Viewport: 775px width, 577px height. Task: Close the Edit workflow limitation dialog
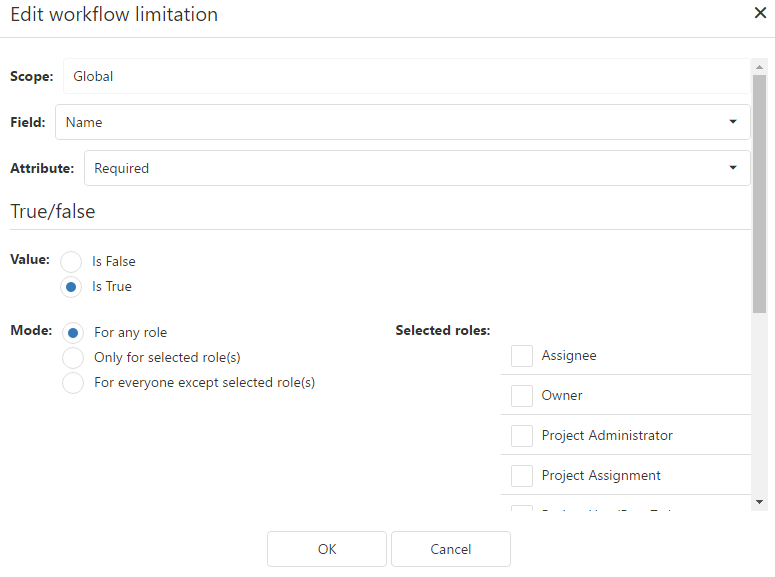(759, 14)
